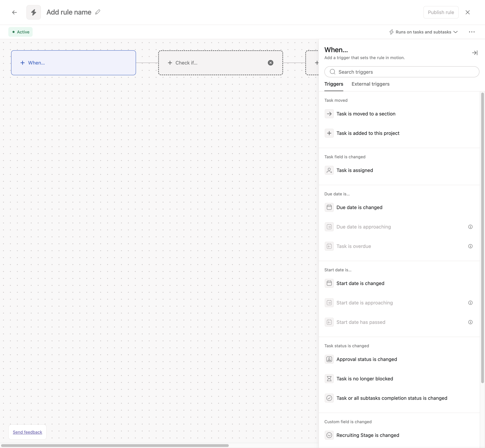Select the Check if... condition block
This screenshot has width=485, height=448.
point(220,63)
